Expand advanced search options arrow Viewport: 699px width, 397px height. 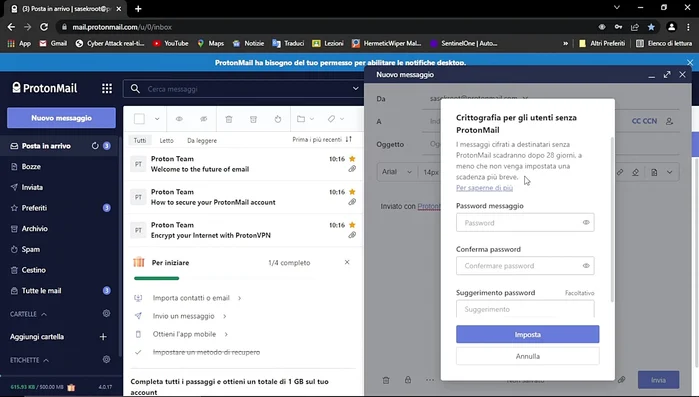(x=355, y=88)
